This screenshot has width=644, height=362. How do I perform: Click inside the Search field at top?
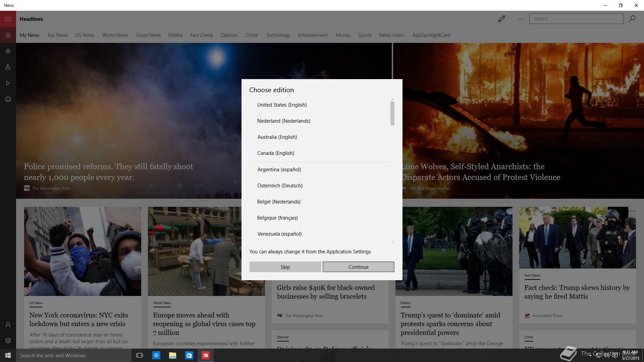(x=576, y=19)
